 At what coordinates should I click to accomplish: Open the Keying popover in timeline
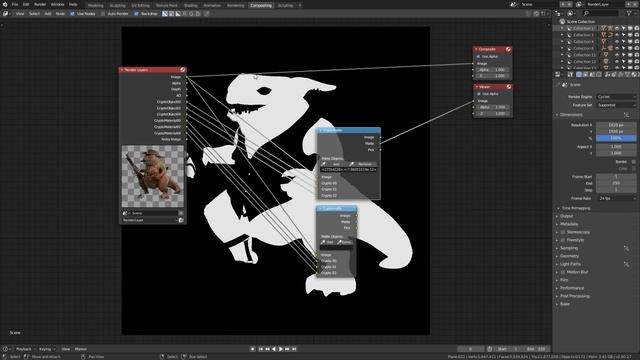[x=47, y=349]
